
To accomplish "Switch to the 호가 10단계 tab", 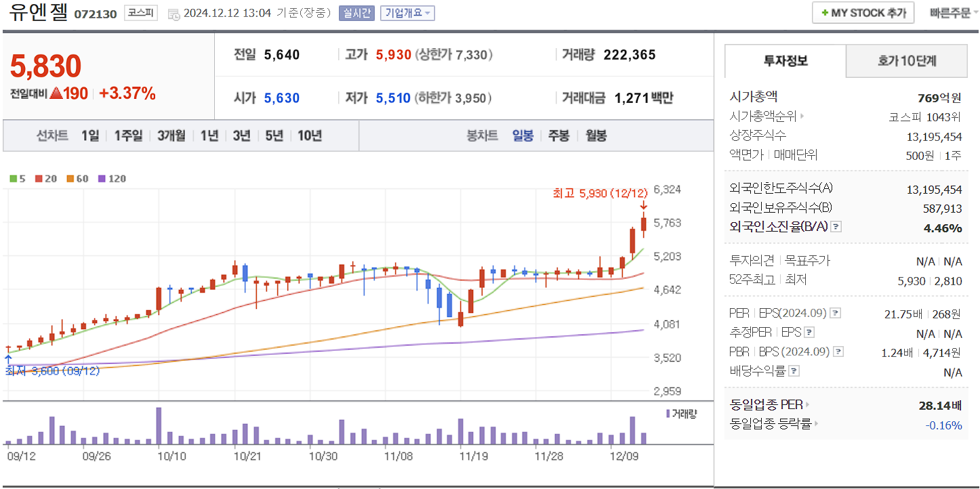I will [906, 60].
